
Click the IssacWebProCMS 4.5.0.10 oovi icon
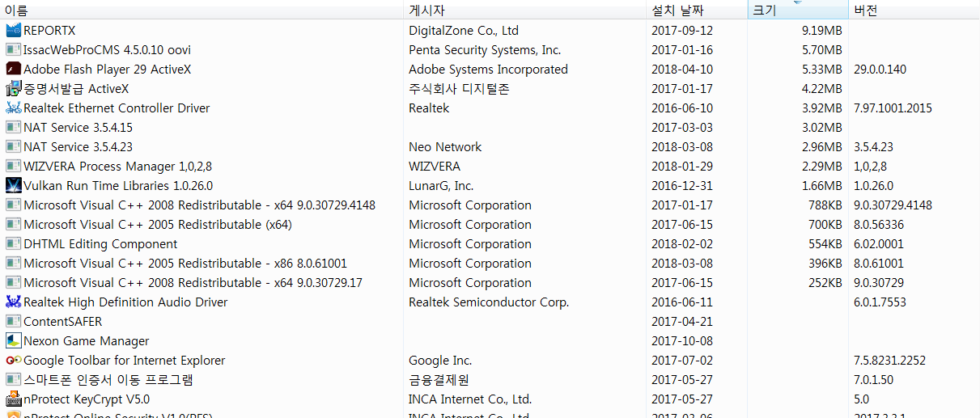pos(13,50)
